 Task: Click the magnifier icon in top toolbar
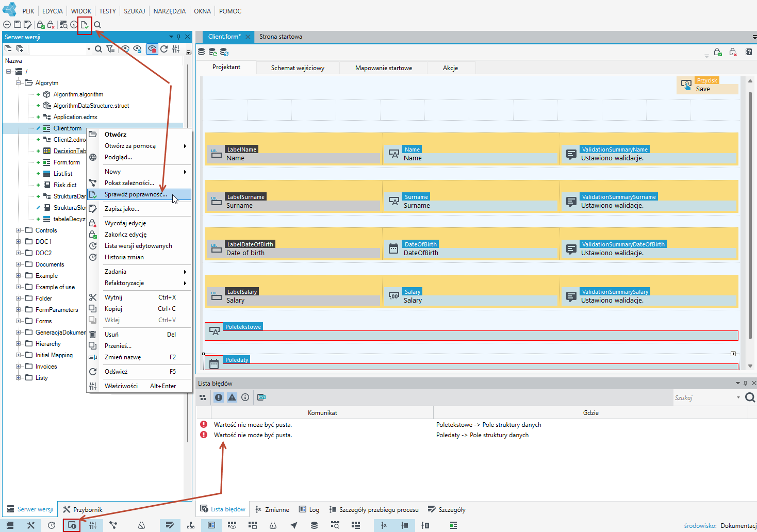[x=97, y=25]
